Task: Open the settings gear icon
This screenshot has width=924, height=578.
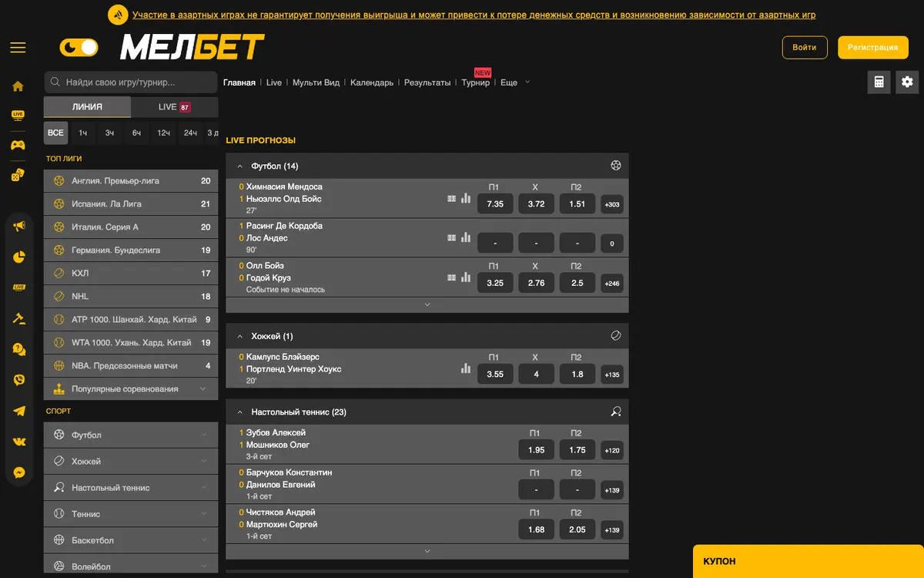Action: tap(907, 82)
